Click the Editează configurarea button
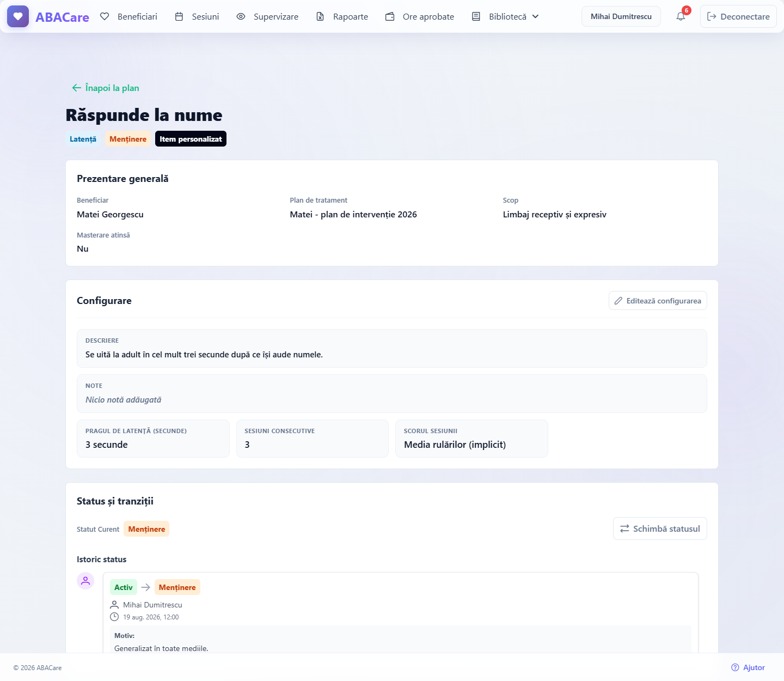Screen dimensions: 784x681 pyautogui.click(x=658, y=301)
